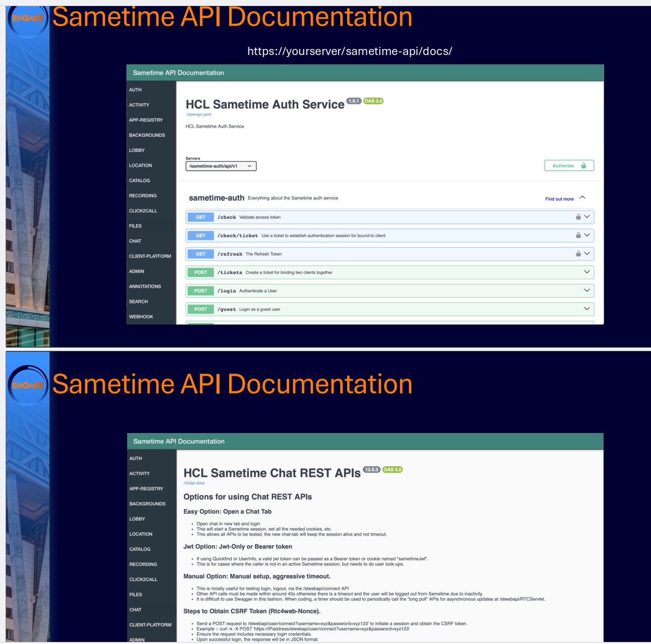
Task: Open the ./openapi.yaml link
Action: pos(198,115)
